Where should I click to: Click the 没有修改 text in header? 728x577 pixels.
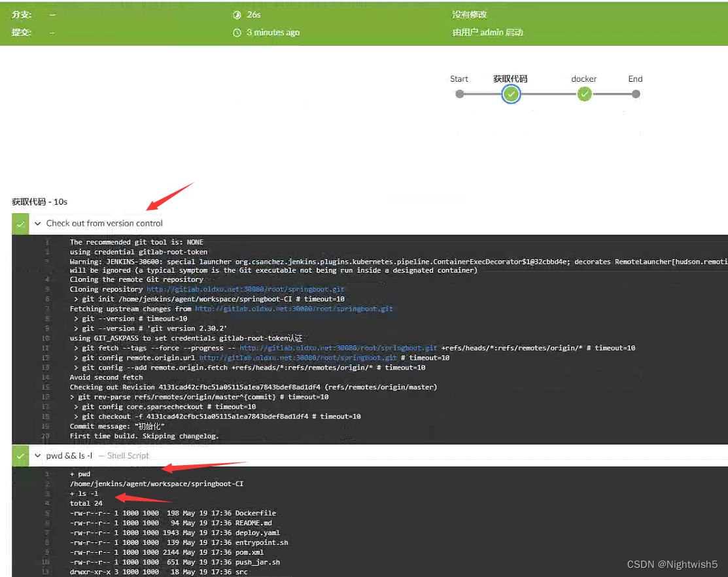click(470, 15)
